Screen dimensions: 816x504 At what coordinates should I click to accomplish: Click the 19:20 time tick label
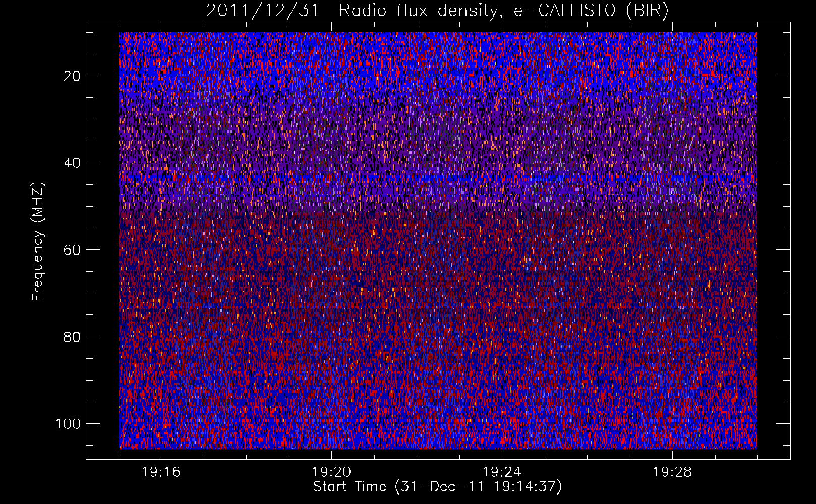331,472
